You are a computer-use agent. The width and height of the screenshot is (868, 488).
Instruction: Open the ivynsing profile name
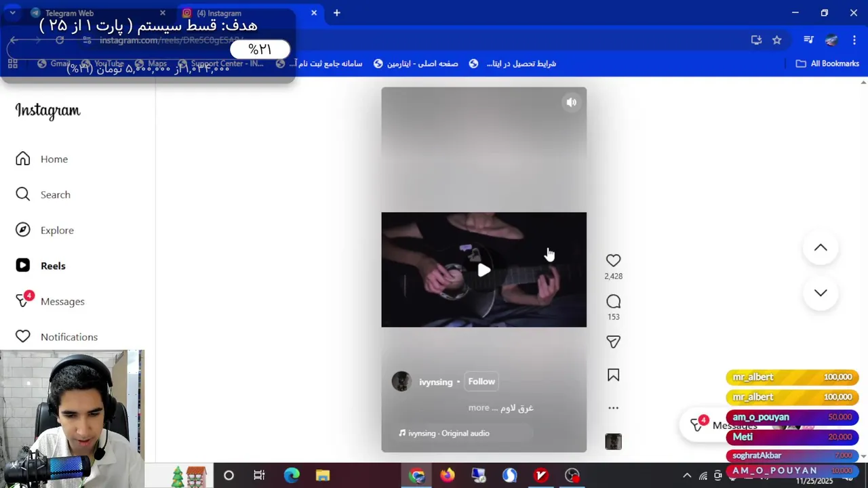point(435,382)
